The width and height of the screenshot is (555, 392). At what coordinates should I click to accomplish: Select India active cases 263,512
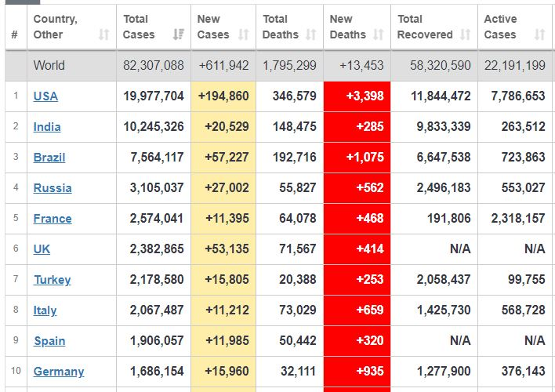523,126
